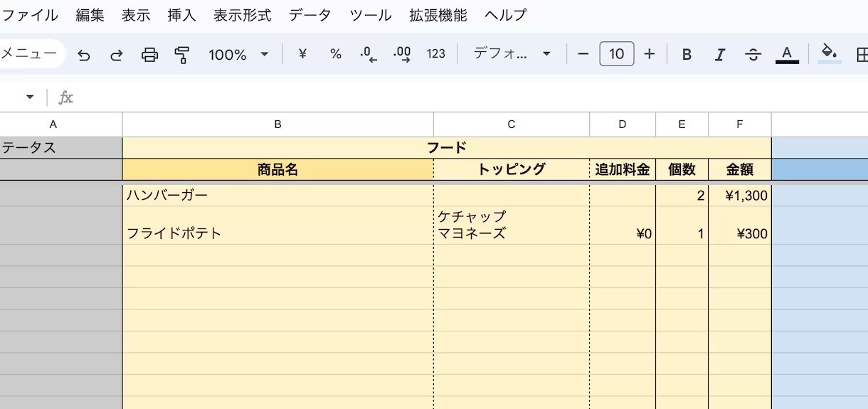Click the Undo arrow icon
This screenshot has width=868, height=409.
point(84,55)
